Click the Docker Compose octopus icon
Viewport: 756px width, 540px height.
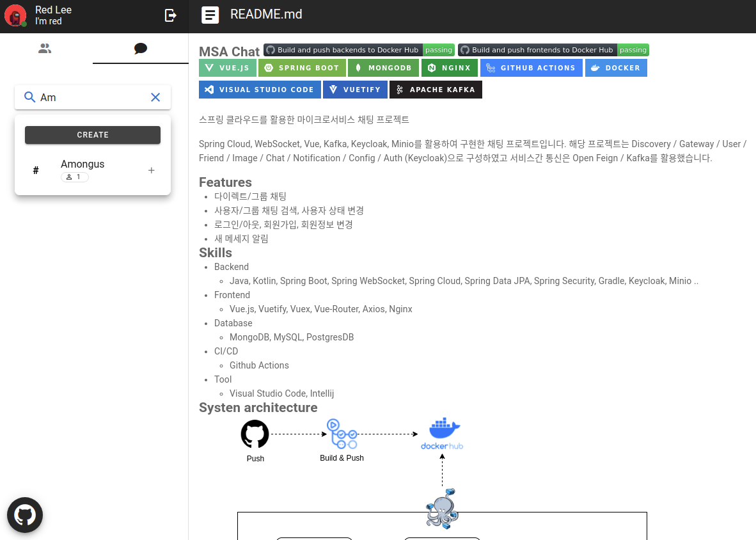(442, 509)
